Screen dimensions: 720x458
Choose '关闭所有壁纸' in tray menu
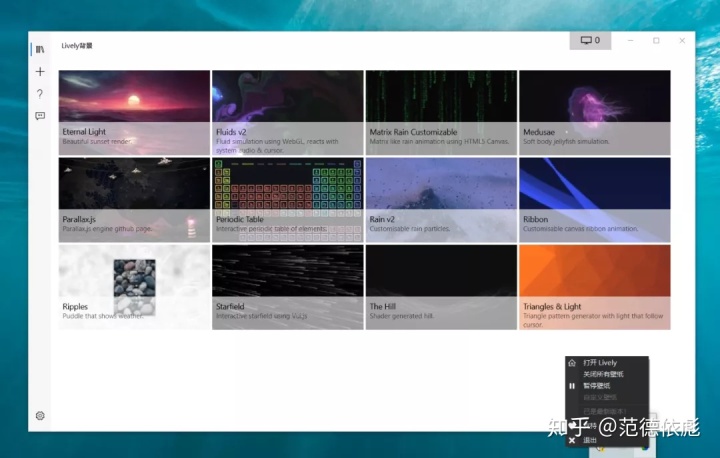pyautogui.click(x=603, y=374)
